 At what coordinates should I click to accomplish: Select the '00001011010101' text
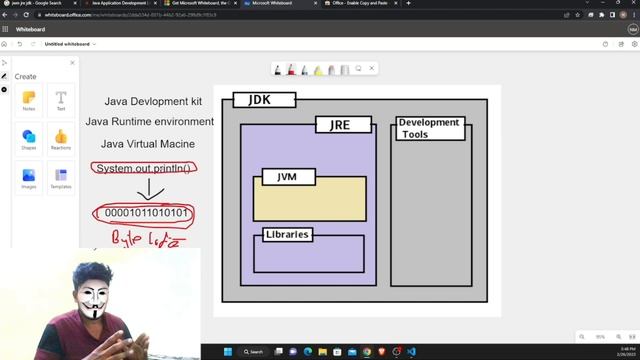(146, 213)
